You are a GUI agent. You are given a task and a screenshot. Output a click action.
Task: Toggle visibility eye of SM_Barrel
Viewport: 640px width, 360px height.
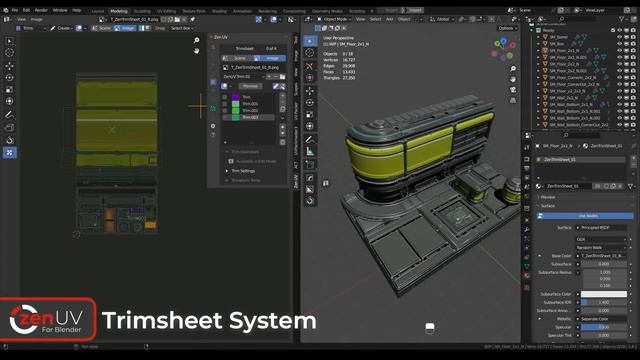coord(620,37)
